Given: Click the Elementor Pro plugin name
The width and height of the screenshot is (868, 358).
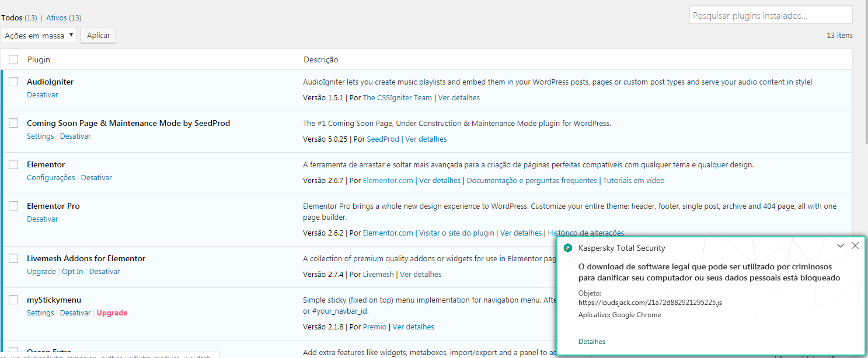Looking at the screenshot, I should point(53,206).
